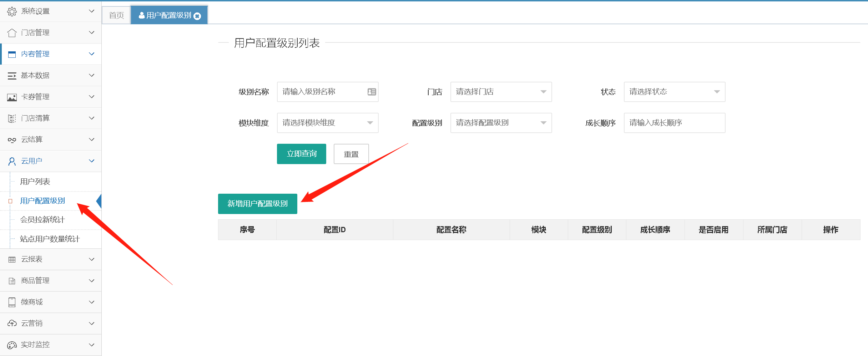Open the 请选择模块维度 dropdown
This screenshot has width=868, height=356.
click(x=327, y=123)
